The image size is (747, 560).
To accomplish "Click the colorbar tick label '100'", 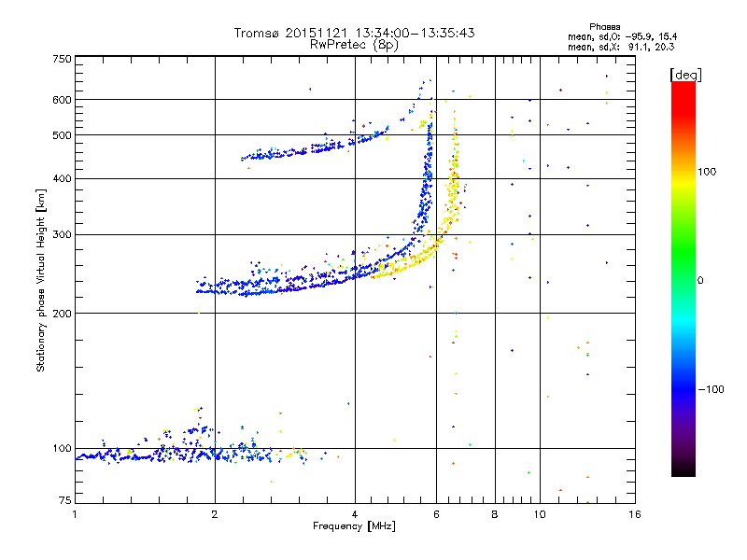I will [707, 172].
